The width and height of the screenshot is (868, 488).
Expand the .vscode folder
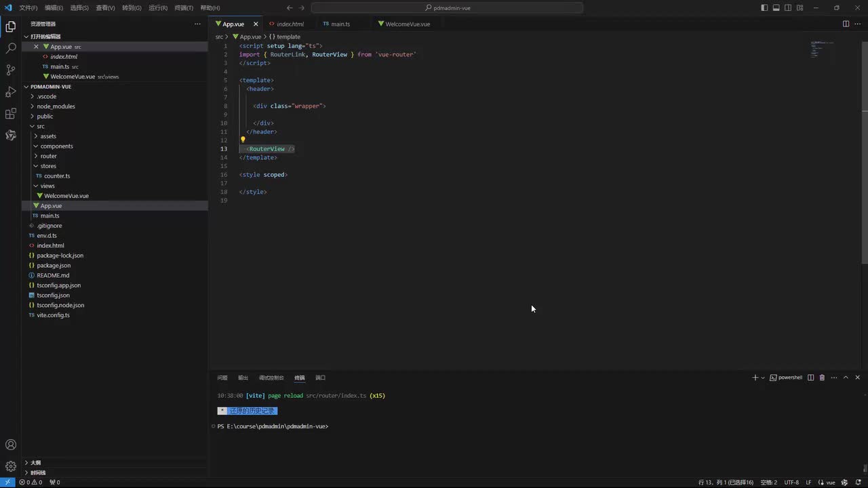pyautogui.click(x=47, y=96)
